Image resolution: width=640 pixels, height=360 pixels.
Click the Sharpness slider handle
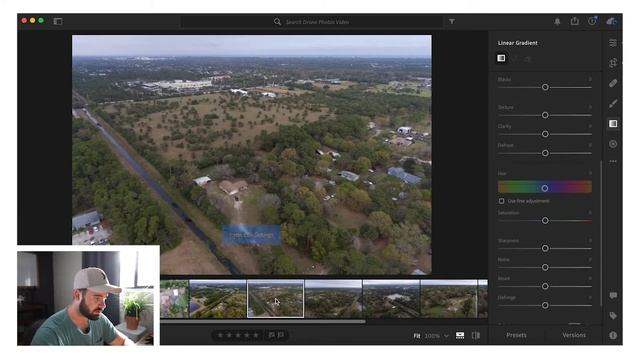point(545,248)
